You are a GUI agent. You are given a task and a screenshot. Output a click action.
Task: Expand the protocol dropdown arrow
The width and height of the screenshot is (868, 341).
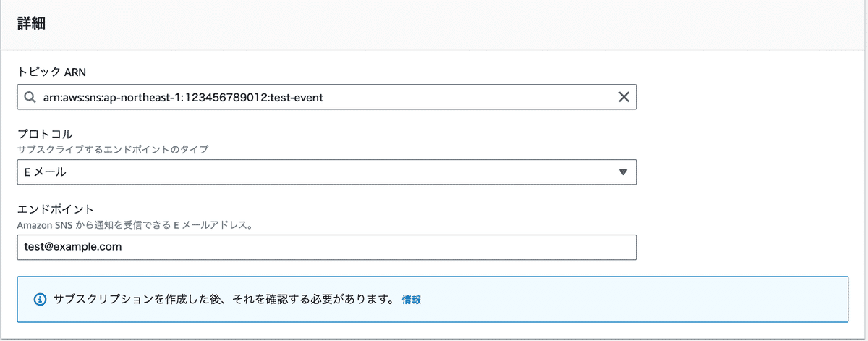click(x=624, y=172)
